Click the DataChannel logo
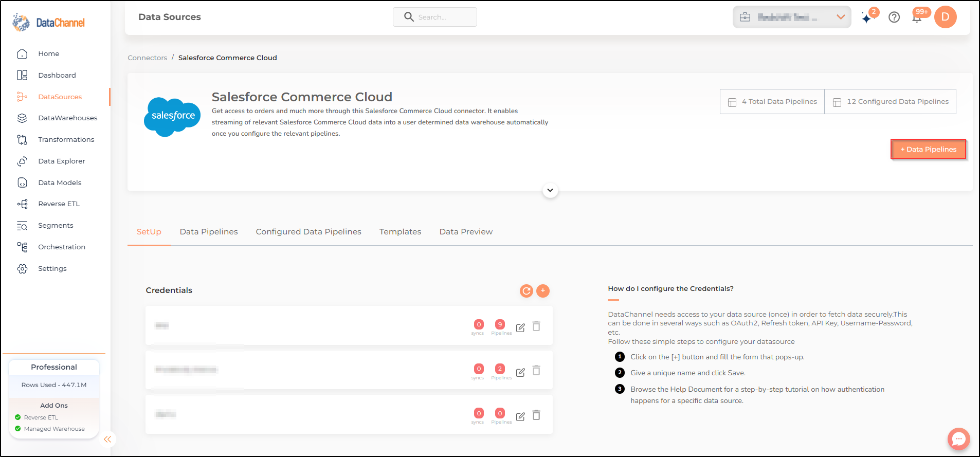This screenshot has height=457, width=980. click(x=49, y=23)
